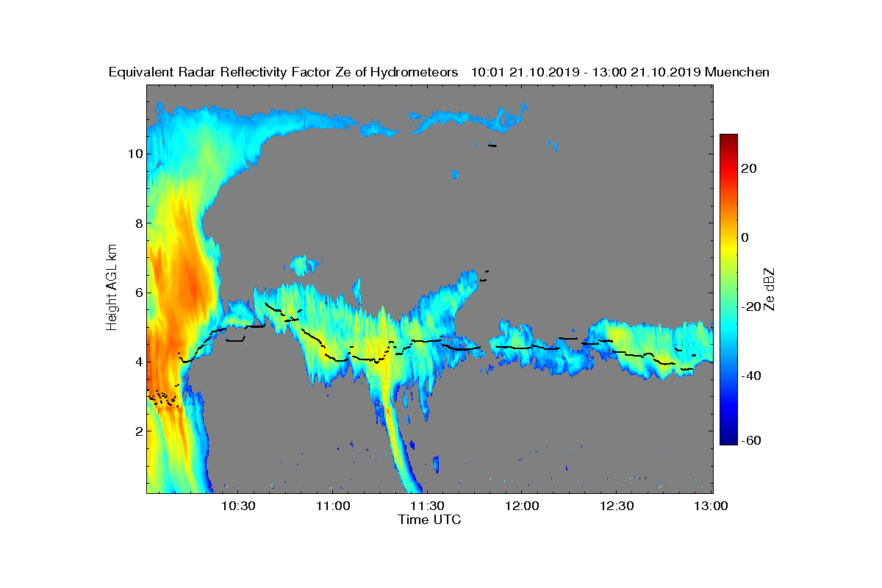The image size is (882, 588).
Task: Click the dark red top of colorbar
Action: click(728, 137)
